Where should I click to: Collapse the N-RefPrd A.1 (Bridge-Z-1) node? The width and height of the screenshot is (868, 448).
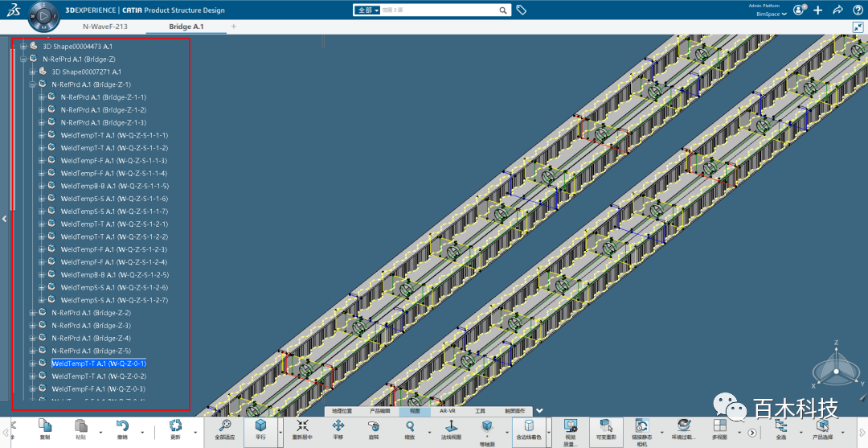click(x=33, y=84)
